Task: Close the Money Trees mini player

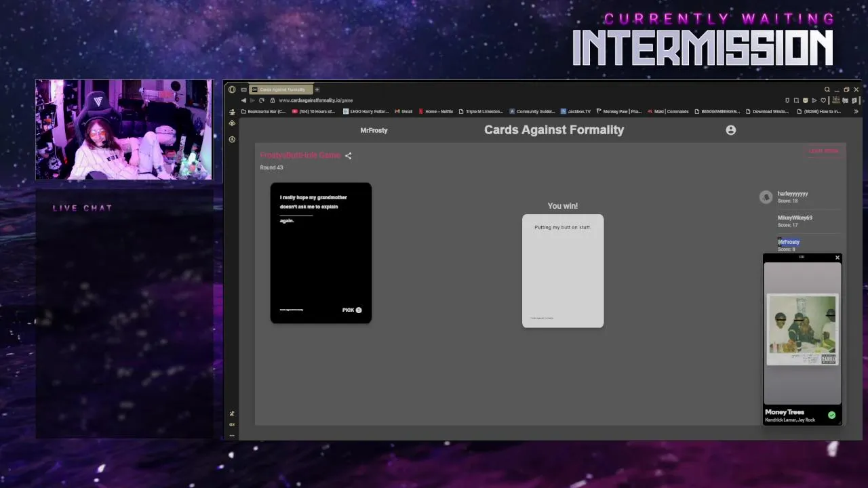Action: click(837, 258)
